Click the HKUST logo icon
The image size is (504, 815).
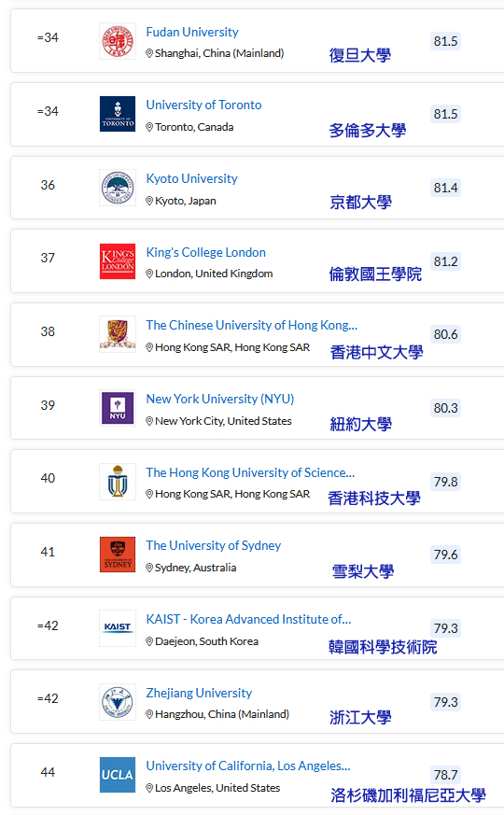pos(118,482)
